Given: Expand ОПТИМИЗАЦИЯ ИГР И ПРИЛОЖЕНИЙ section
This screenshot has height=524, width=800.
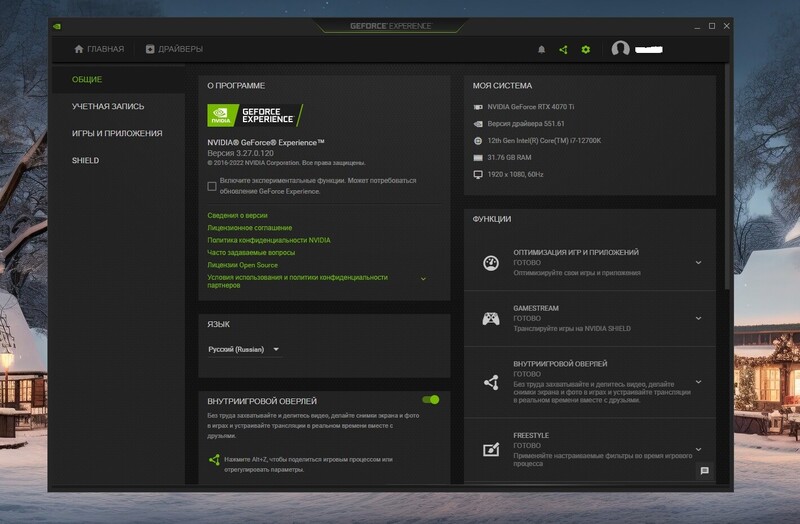Looking at the screenshot, I should coord(698,262).
